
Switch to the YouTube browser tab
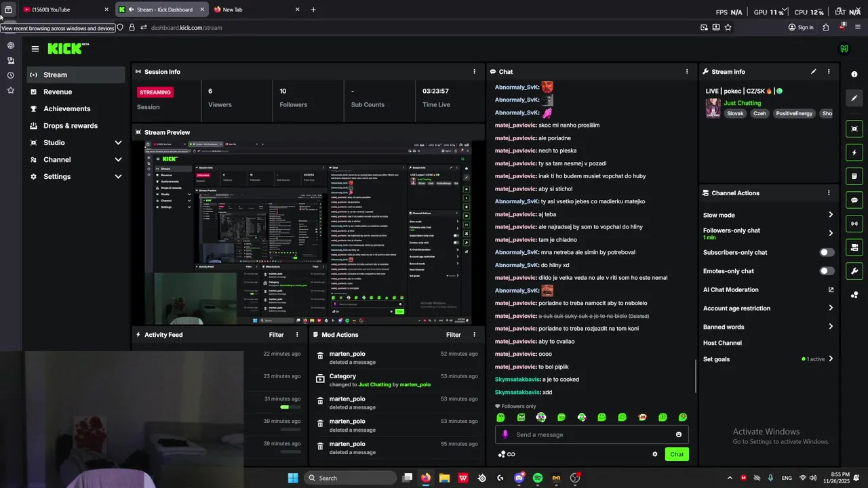click(x=65, y=9)
